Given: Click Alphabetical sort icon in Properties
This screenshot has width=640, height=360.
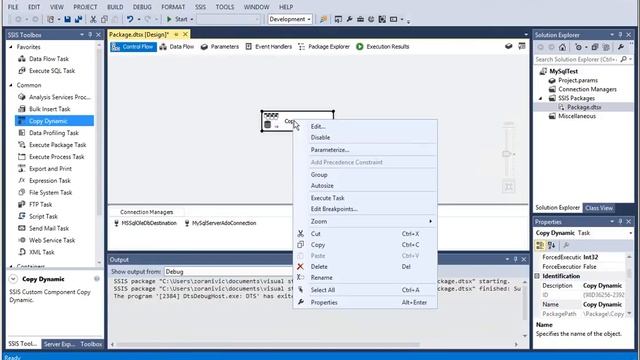Looking at the screenshot, I should (x=551, y=245).
